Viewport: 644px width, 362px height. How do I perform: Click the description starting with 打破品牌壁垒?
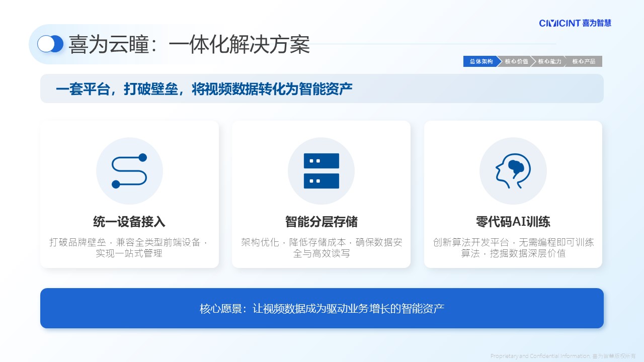coord(129,248)
